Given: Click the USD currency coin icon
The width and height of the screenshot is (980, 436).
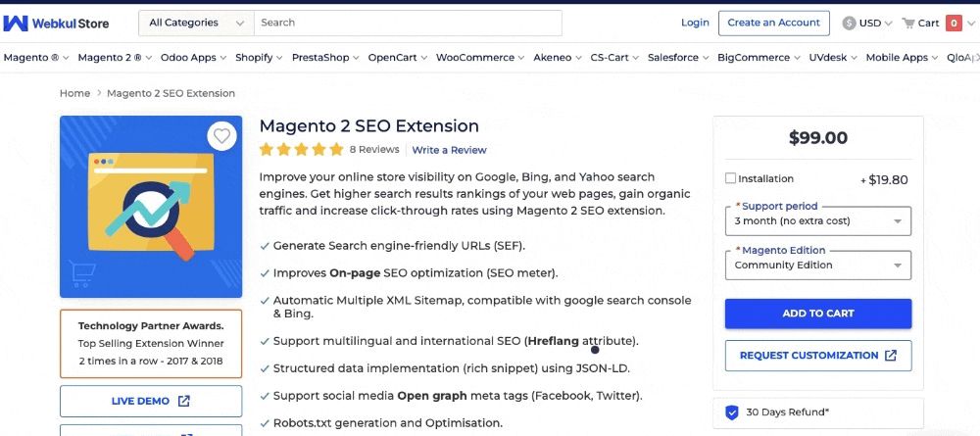Looking at the screenshot, I should point(849,23).
